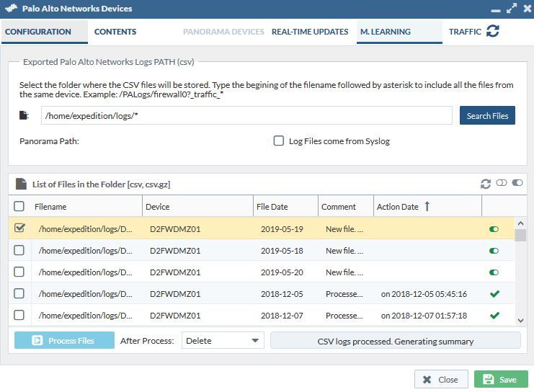Click the Palo Alto Networks logo icon in title bar
Viewport: 534px width, 392px height.
point(12,8)
